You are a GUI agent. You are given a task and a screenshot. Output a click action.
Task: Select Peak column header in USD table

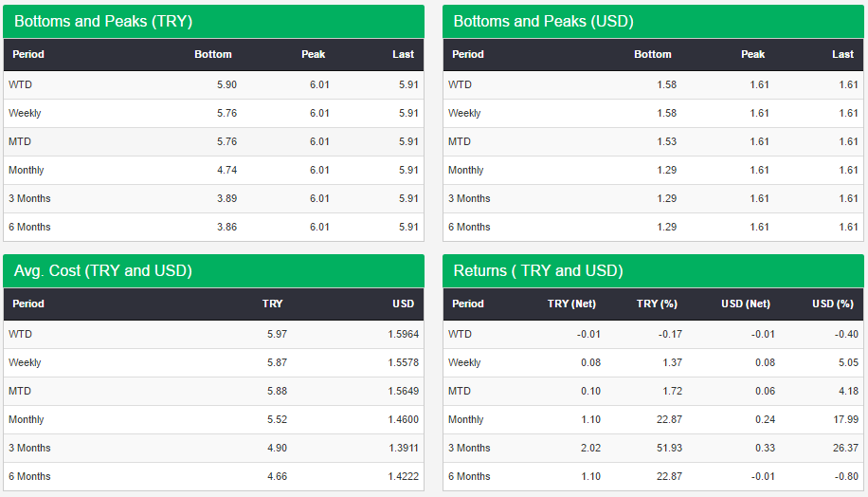pos(752,54)
